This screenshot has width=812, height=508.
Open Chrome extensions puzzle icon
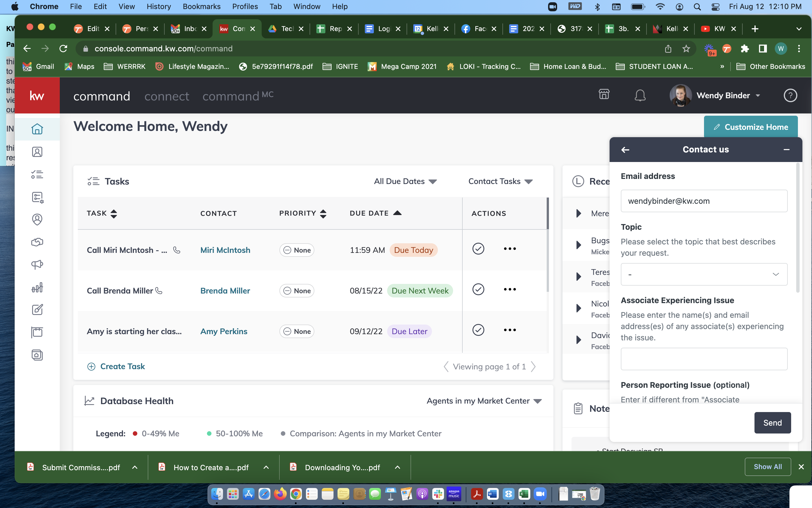pyautogui.click(x=745, y=49)
